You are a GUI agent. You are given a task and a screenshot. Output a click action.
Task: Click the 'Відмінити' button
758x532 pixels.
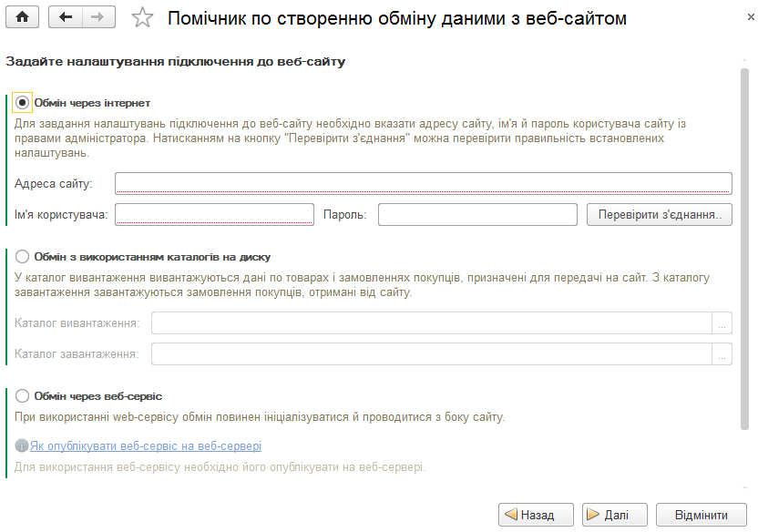click(701, 515)
